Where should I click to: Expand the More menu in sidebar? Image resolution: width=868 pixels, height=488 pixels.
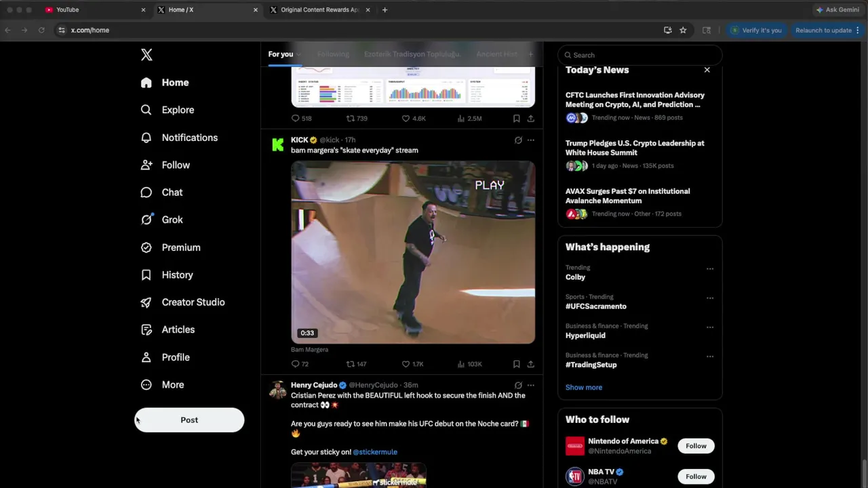click(162, 385)
